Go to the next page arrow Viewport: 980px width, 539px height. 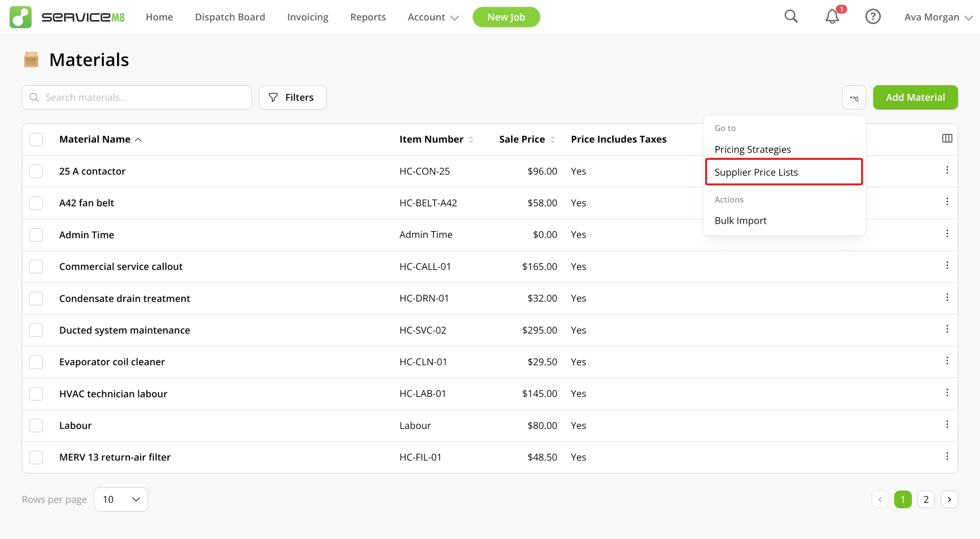pyautogui.click(x=949, y=499)
